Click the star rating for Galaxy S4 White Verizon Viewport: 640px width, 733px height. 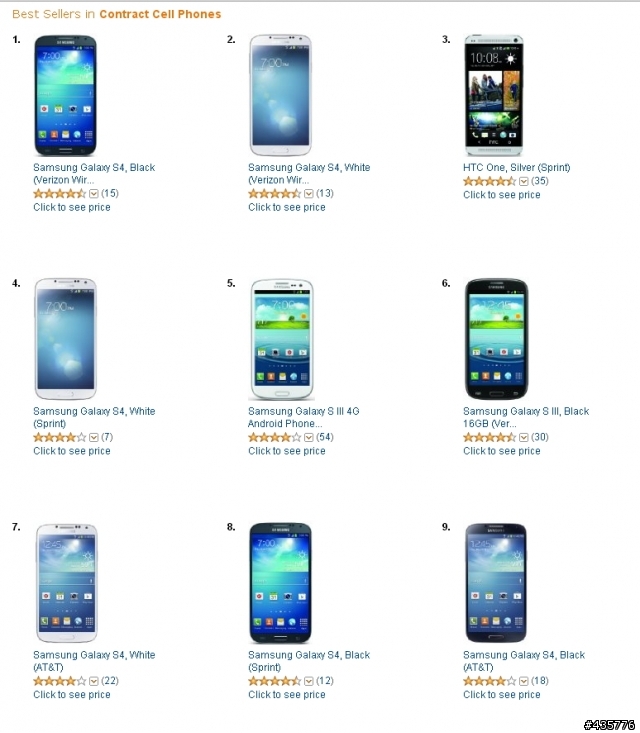(275, 194)
